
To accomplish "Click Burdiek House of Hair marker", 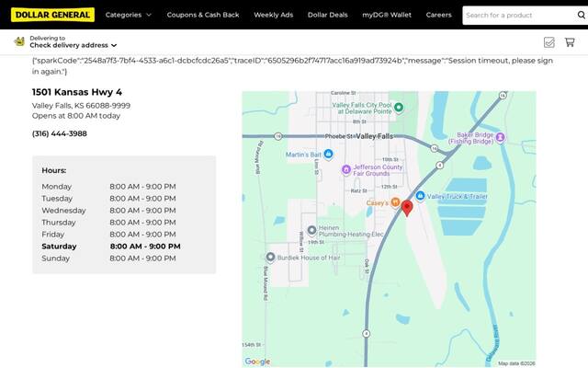I will click(x=270, y=258).
